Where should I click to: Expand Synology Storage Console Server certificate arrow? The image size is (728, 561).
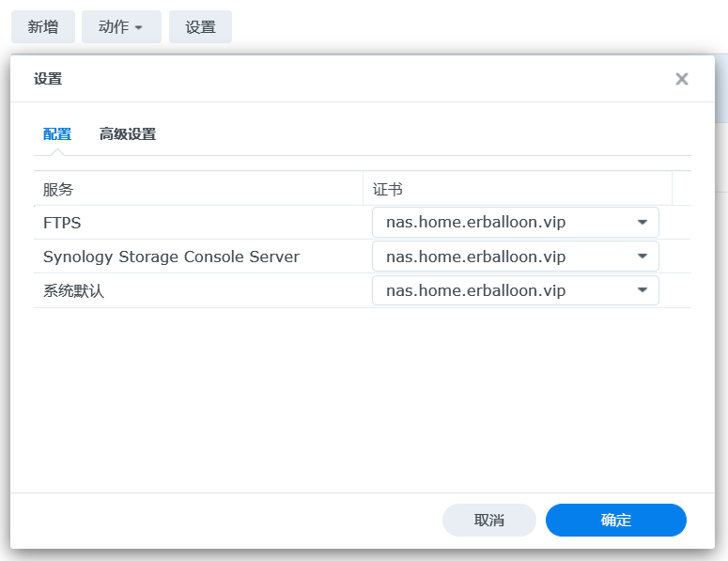pos(643,257)
